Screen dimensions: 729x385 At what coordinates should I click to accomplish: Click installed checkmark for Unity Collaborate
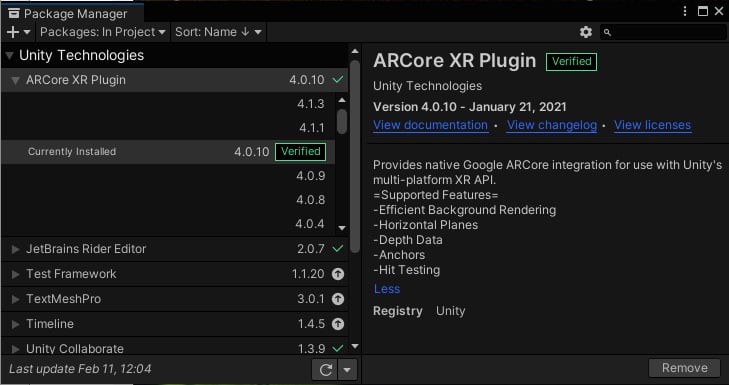click(338, 348)
